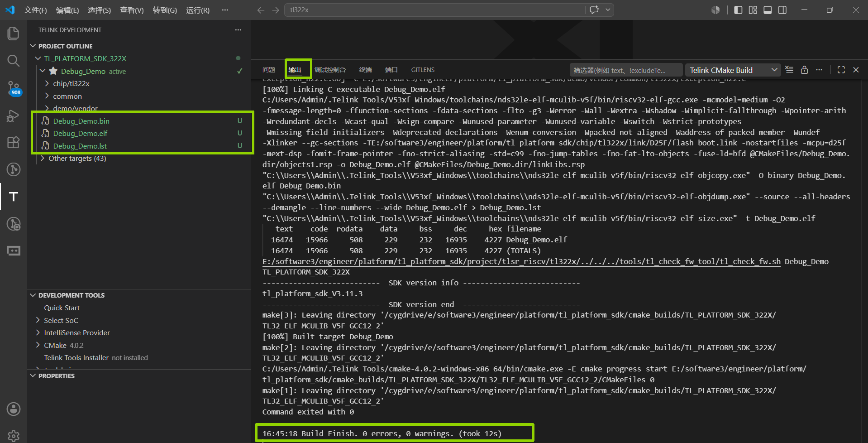Screen dimensions: 868x443
Task: Click the gray hexagon icon in title bar
Action: (715, 10)
